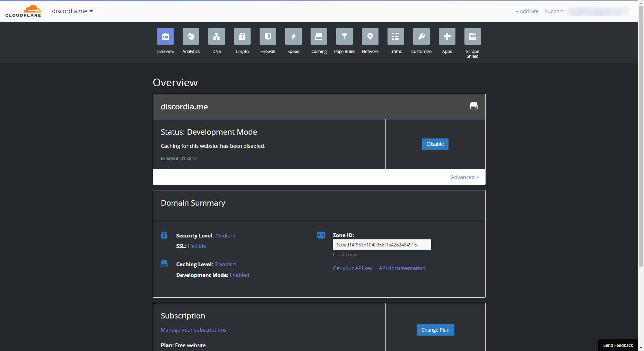Open the Network location pin icon
The height and width of the screenshot is (351, 644).
coord(370,36)
